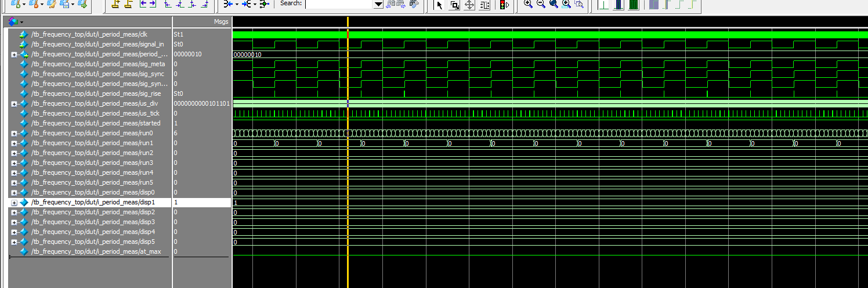Click the Delete Cursor toolbar icon

pyautogui.click(x=128, y=4)
